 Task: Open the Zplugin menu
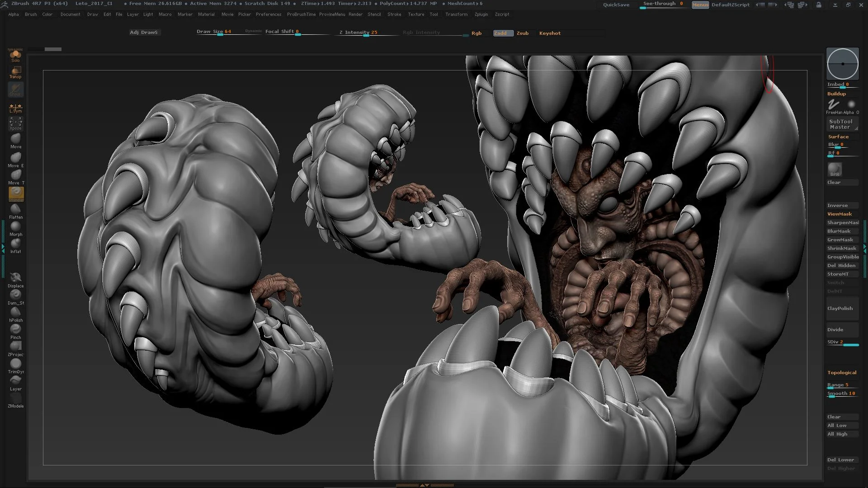[x=481, y=14]
